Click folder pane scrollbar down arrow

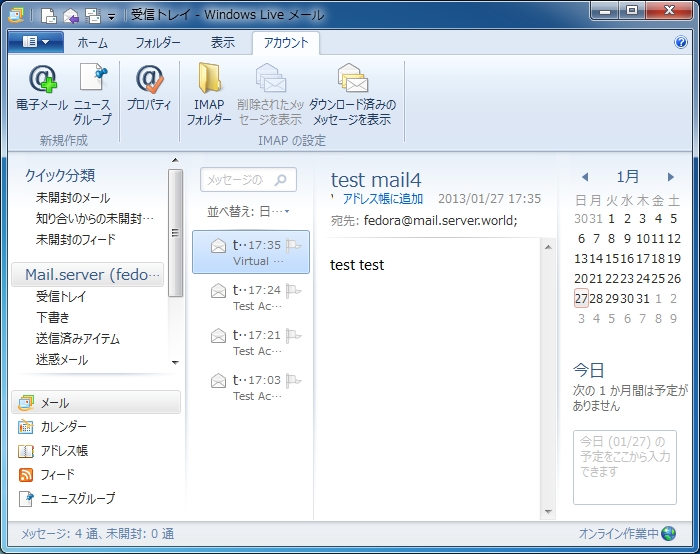click(175, 362)
